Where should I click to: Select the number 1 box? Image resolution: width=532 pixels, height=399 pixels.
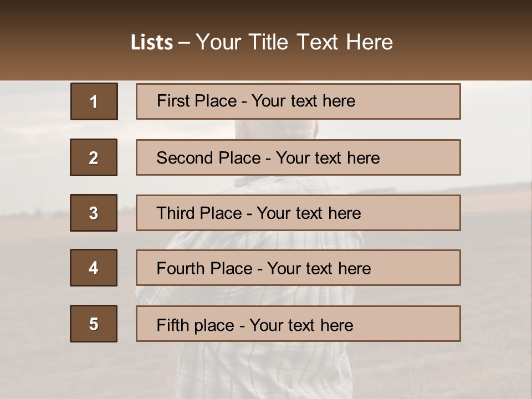pos(94,101)
